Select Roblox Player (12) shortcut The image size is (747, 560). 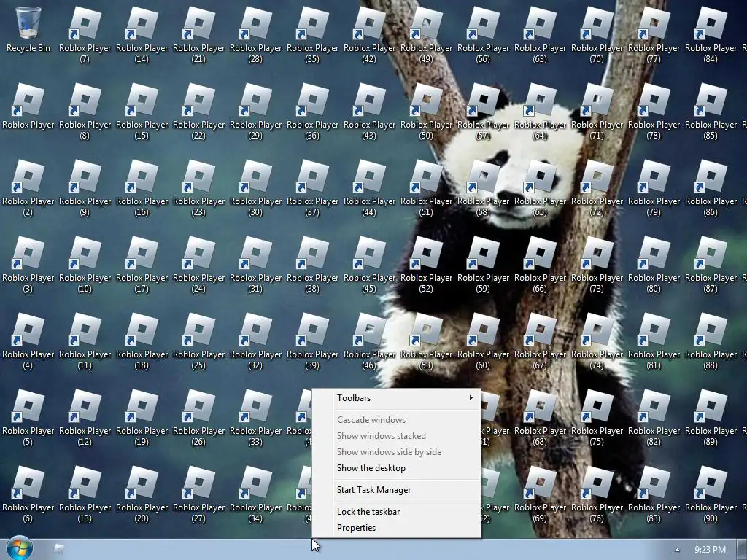pos(85,418)
